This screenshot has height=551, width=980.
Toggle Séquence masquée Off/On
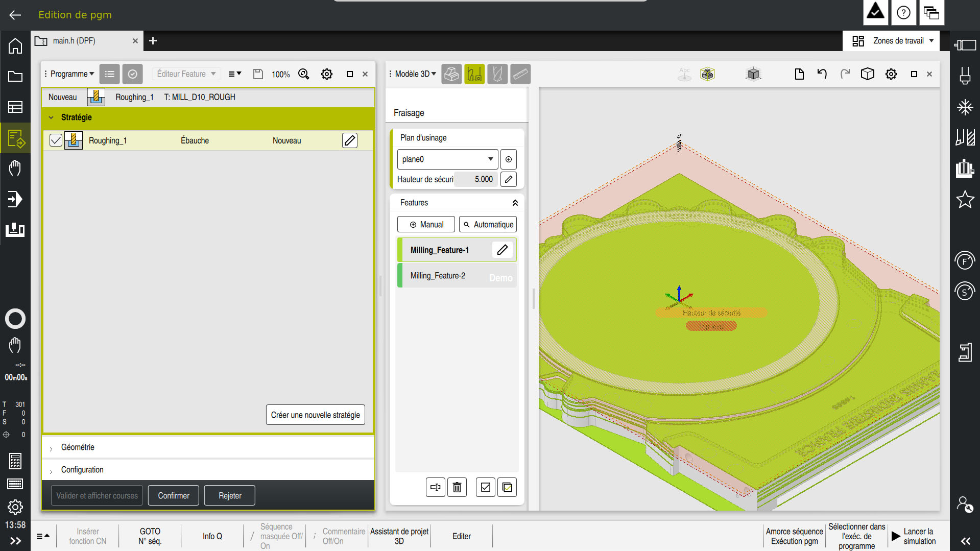coord(276,536)
